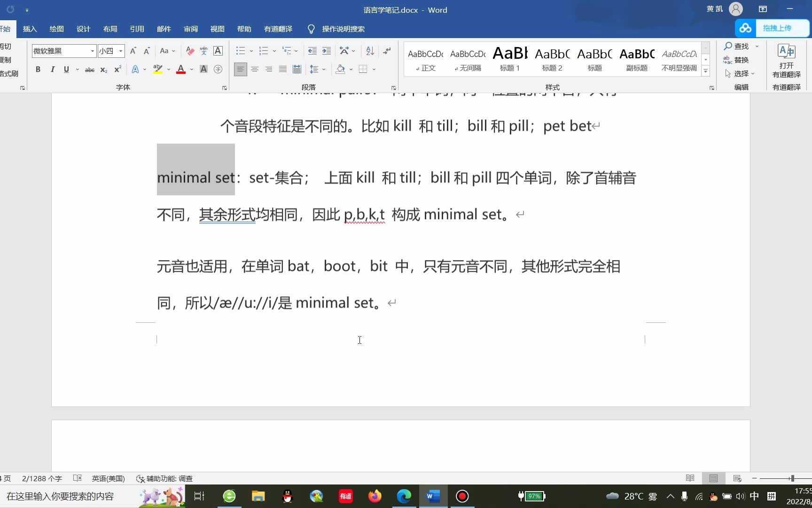Apply borders to the paragraph
Image resolution: width=812 pixels, height=508 pixels.
click(x=363, y=69)
